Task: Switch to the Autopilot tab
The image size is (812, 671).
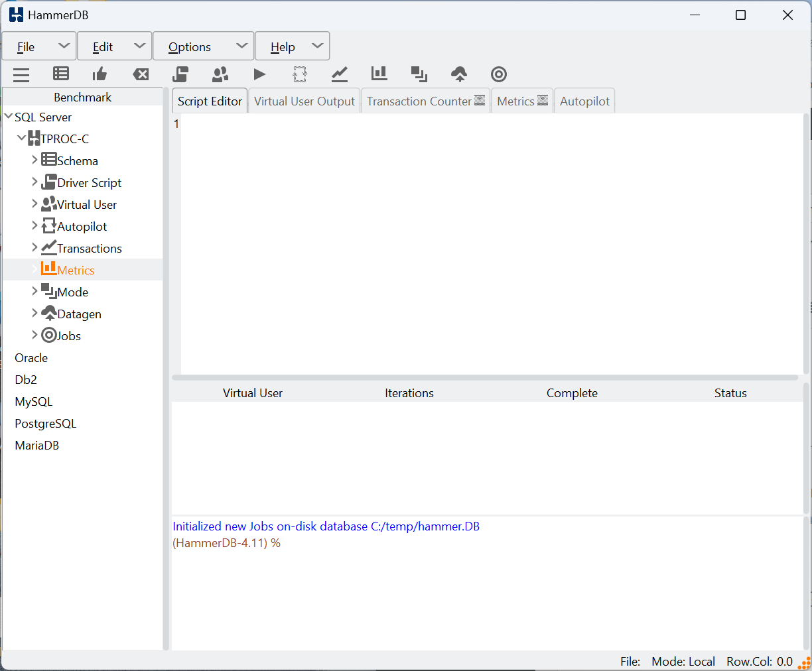Action: pos(584,101)
